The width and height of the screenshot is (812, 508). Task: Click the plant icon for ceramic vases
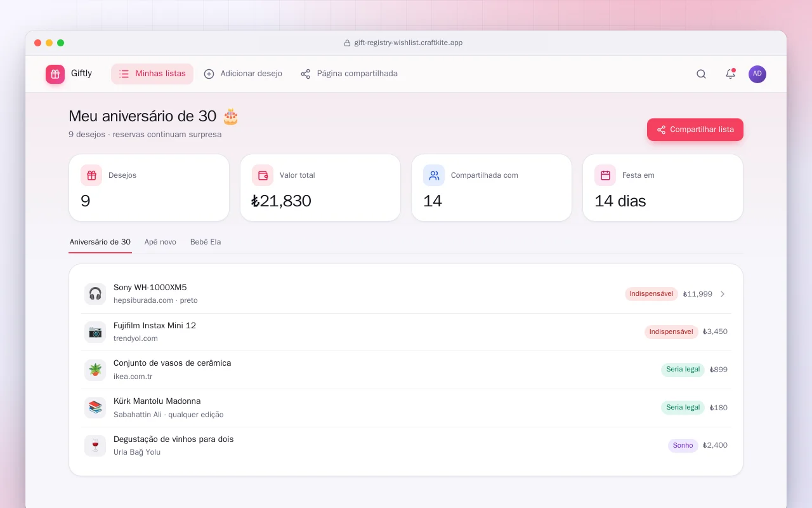95,370
